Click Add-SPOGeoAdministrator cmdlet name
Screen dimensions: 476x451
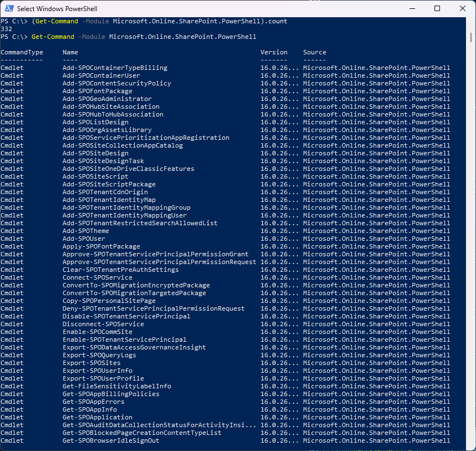107,99
